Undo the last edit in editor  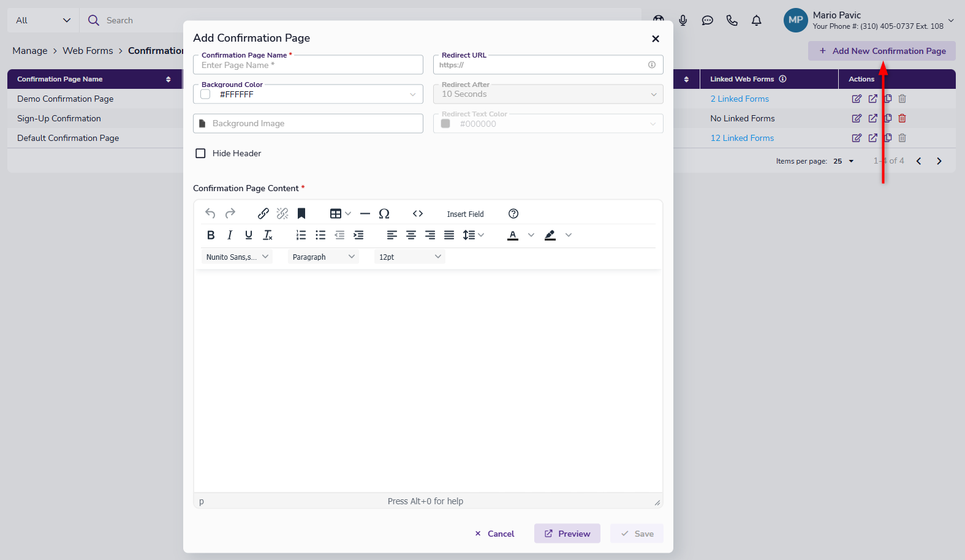(210, 213)
